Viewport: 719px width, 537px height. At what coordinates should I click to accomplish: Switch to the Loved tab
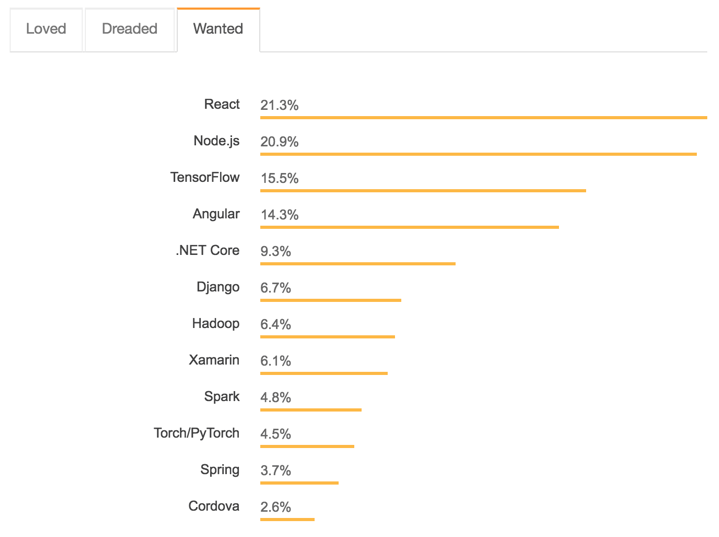click(x=46, y=29)
